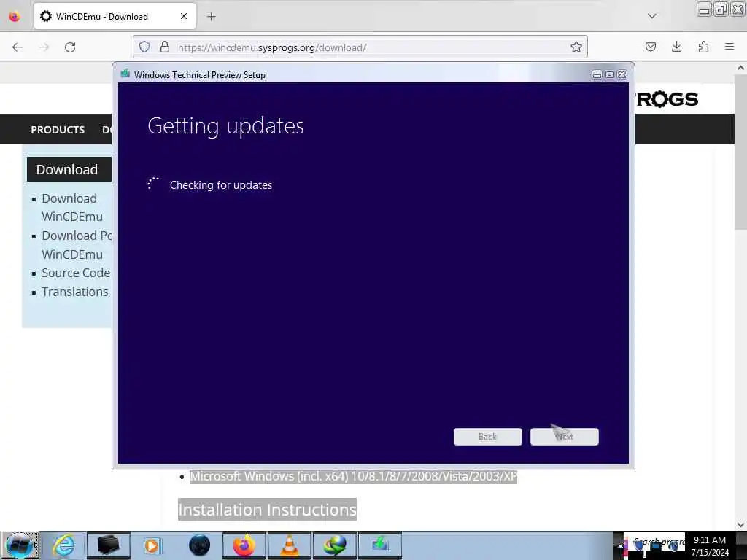Click the Microsoft Windows supported versions text
This screenshot has width=747, height=560.
[354, 476]
